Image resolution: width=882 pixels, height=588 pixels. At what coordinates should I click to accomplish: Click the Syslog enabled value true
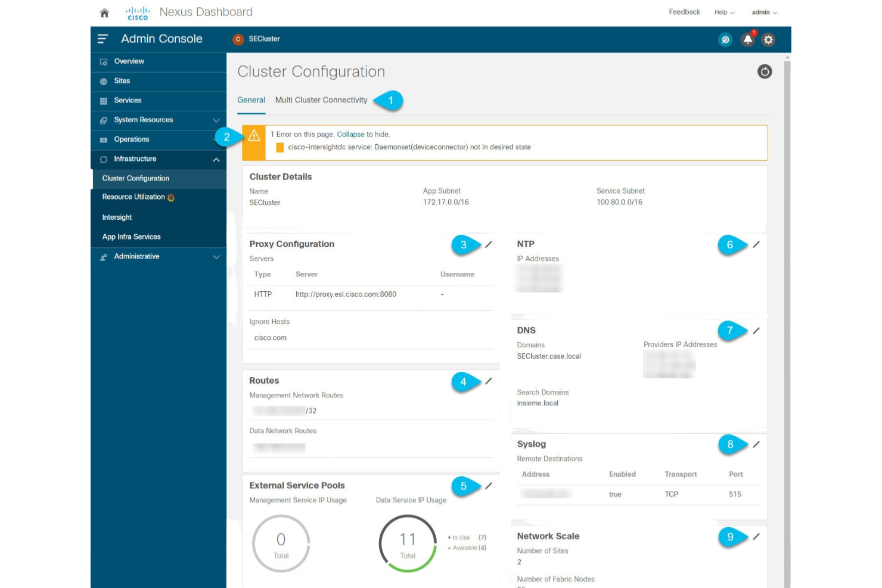[615, 494]
